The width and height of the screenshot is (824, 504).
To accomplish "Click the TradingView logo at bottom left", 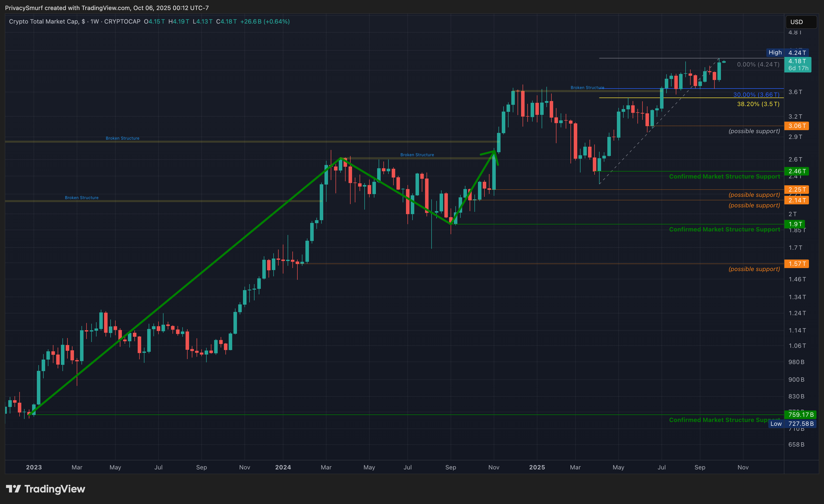I will tap(45, 489).
